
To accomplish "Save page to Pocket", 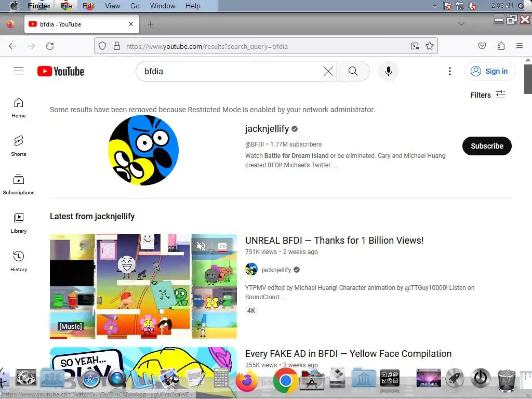I will 482,46.
